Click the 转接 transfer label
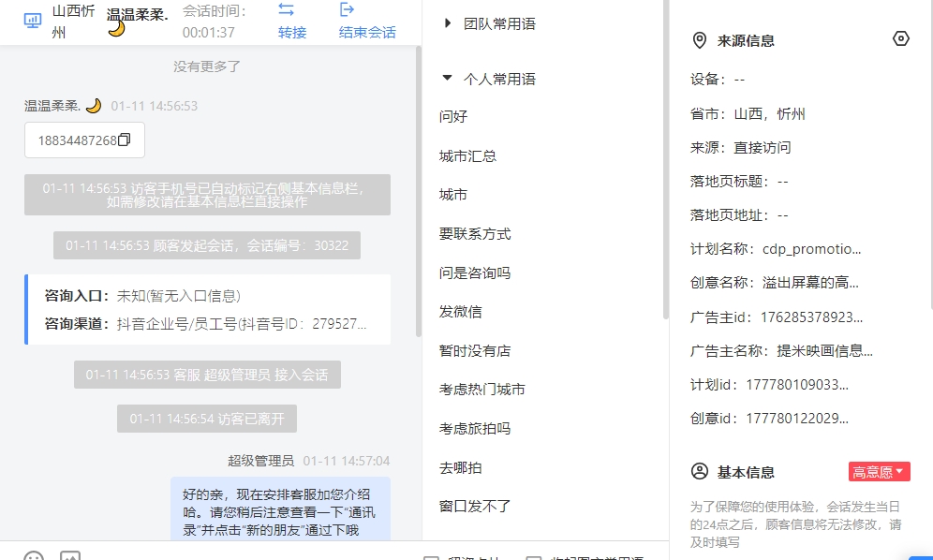Viewport: 933px width, 560px height. (292, 32)
